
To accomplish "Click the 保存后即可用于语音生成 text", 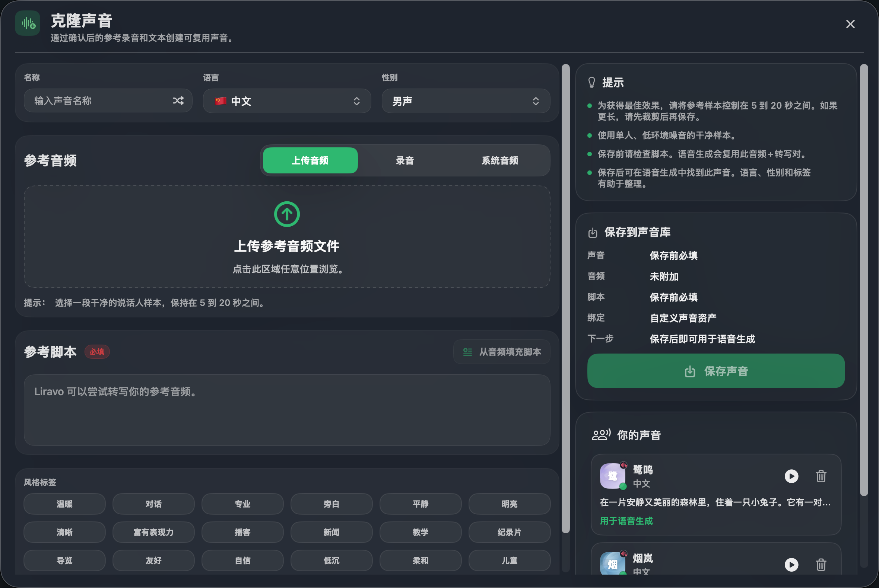I will pyautogui.click(x=702, y=339).
